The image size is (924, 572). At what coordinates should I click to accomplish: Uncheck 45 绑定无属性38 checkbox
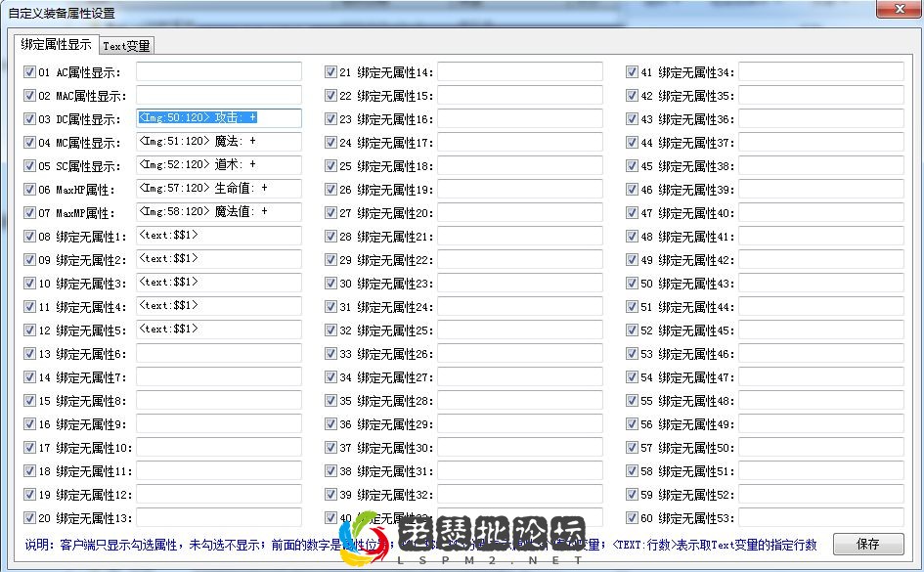(632, 166)
